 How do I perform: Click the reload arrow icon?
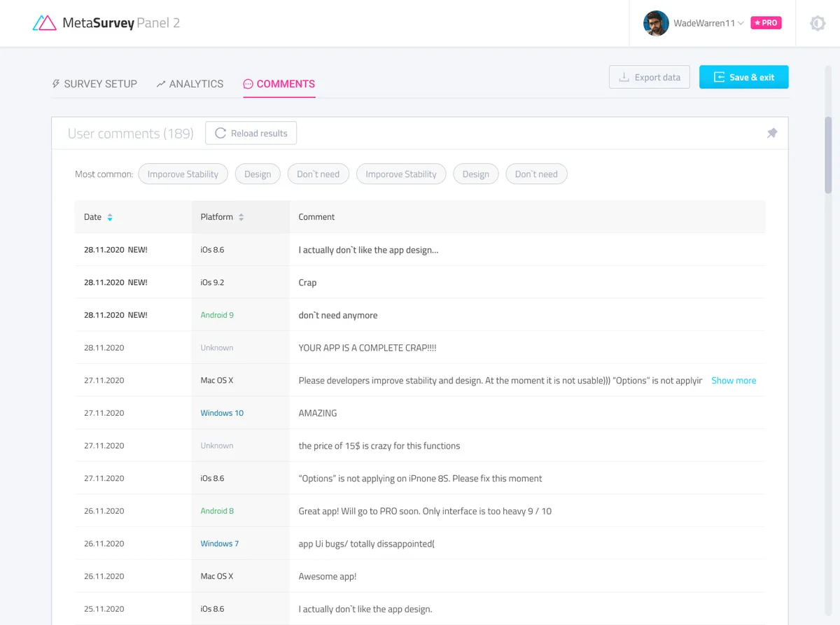(x=220, y=133)
